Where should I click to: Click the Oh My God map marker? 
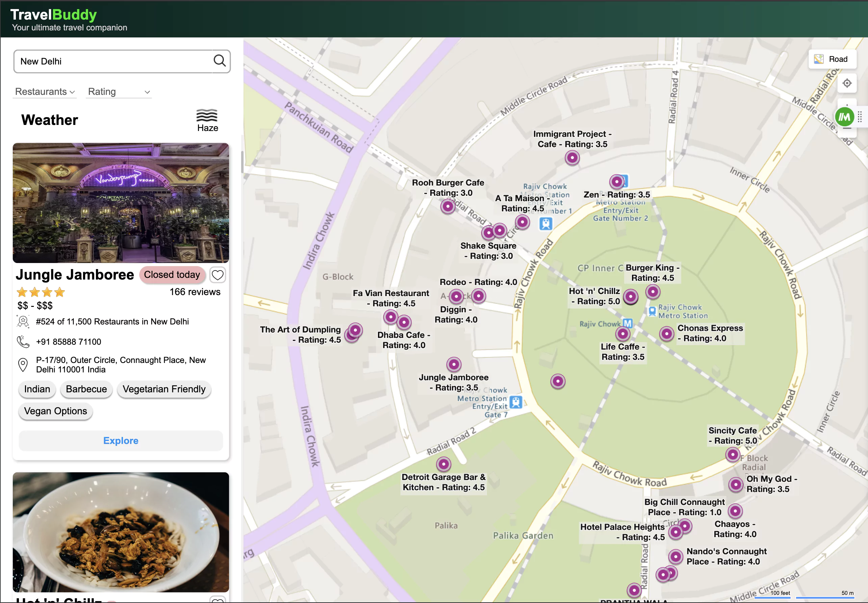[736, 484]
